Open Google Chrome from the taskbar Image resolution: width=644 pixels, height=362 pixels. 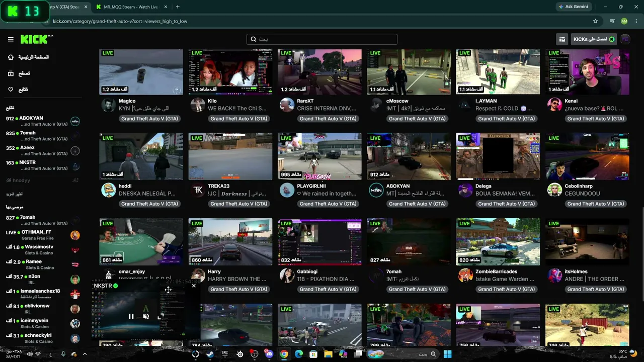click(284, 354)
